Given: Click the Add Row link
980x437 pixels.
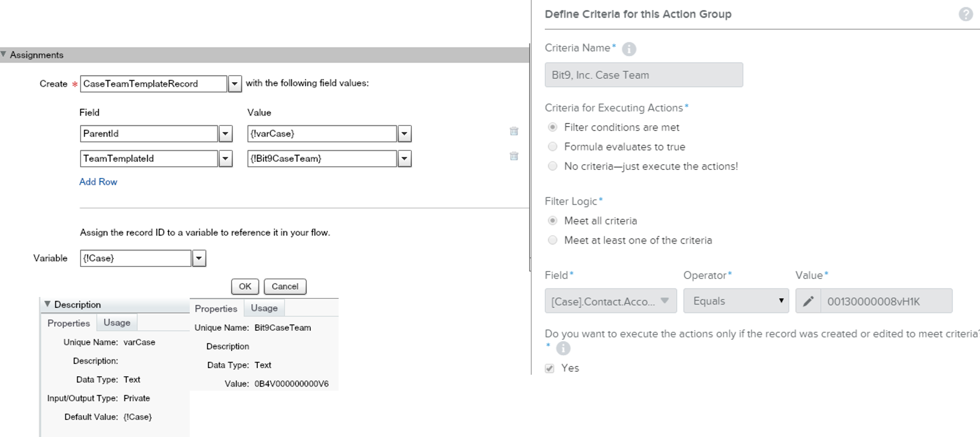Looking at the screenshot, I should [x=98, y=182].
